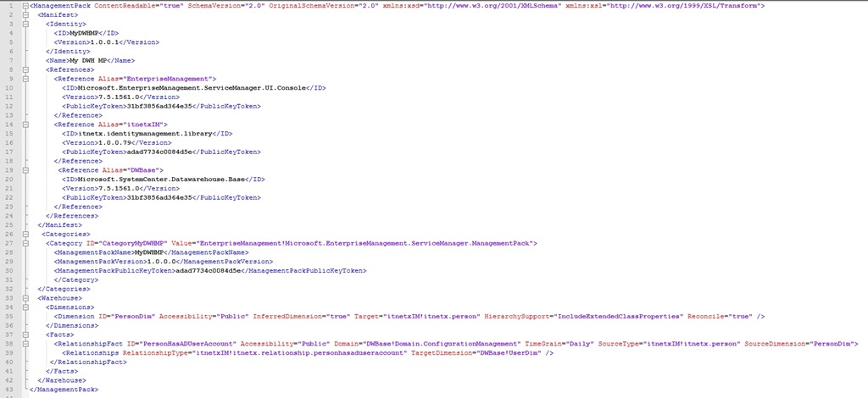Screen dimensions: 868x398
Task: Click line number 43 in the gutter
Action: (x=9, y=390)
